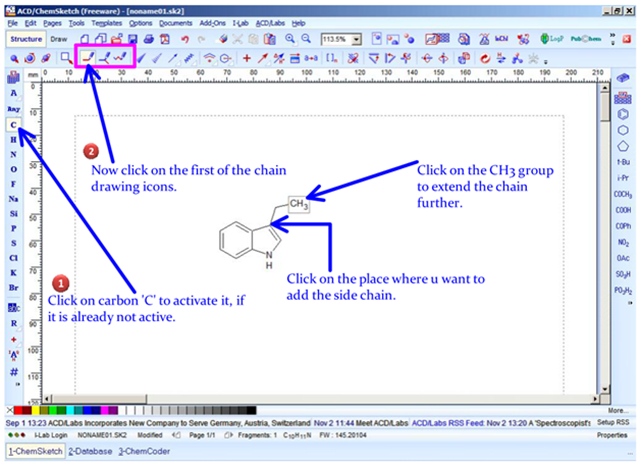Click the periodic table icon in left bar
The image size is (640, 466).
pyautogui.click(x=13, y=77)
